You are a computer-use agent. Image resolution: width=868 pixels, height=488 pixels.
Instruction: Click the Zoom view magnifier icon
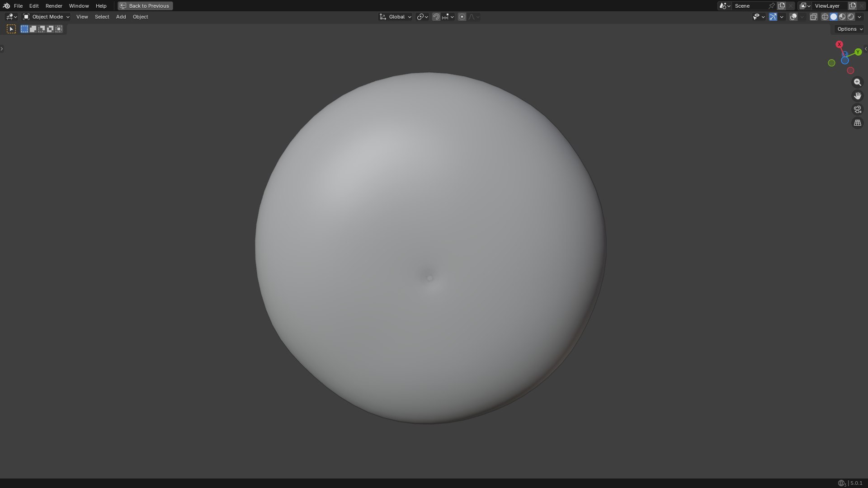(857, 82)
